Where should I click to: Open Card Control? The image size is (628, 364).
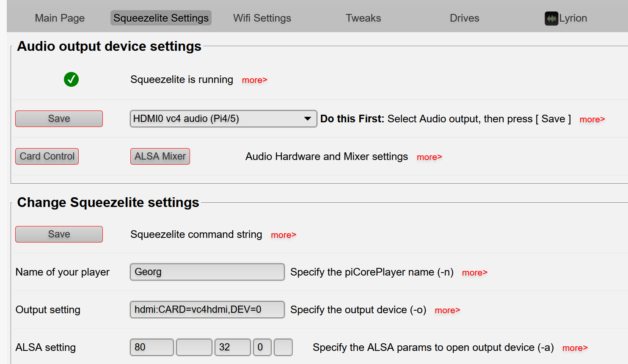click(x=47, y=157)
